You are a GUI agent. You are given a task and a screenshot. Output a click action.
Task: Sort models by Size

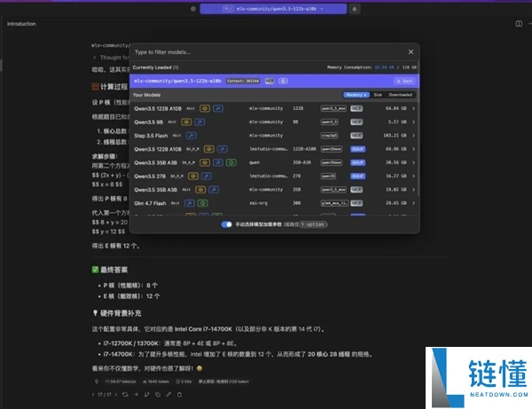click(x=378, y=95)
